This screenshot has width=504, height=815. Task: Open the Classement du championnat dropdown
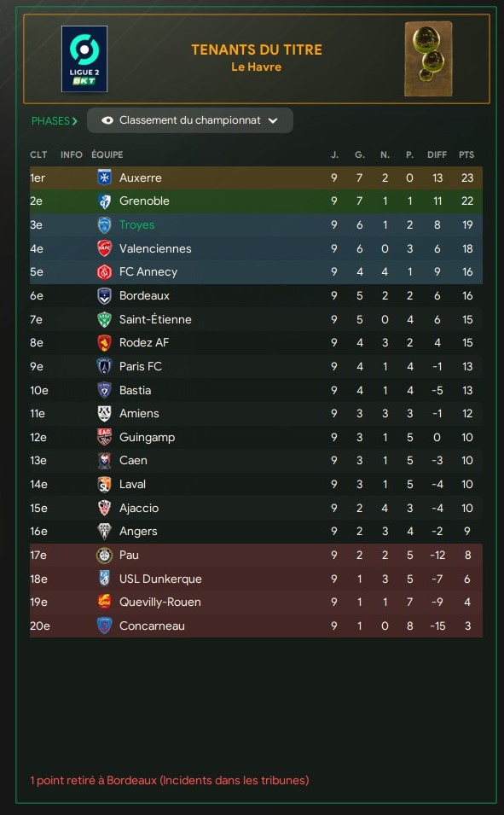(x=190, y=120)
